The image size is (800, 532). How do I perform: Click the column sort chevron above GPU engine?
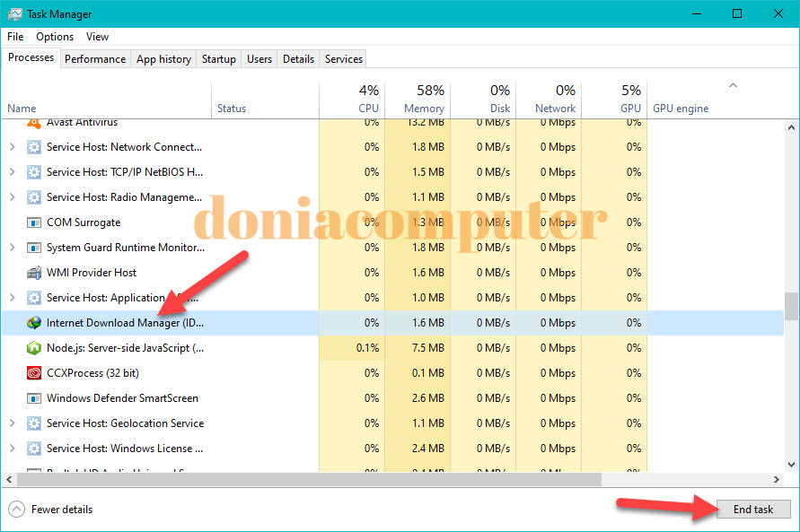734,85
